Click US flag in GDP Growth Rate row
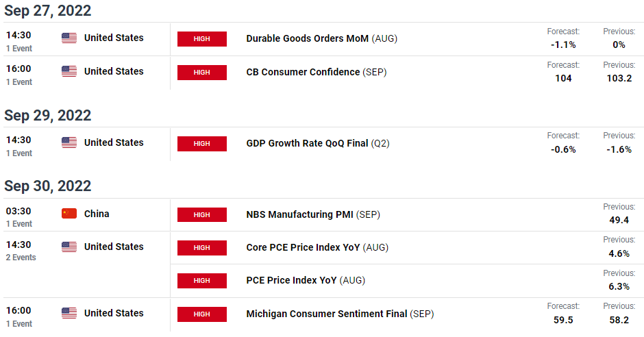 69,142
